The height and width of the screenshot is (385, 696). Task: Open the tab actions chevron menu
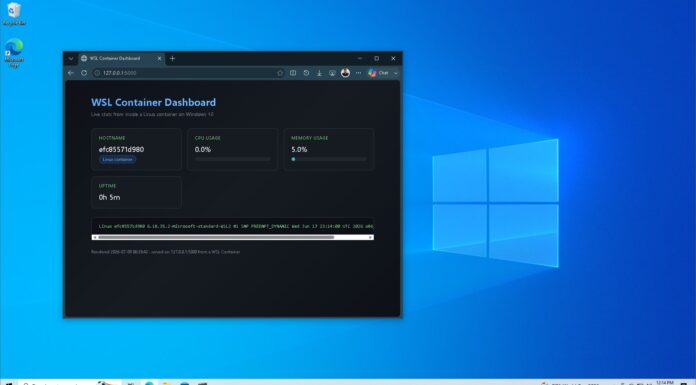(x=71, y=59)
